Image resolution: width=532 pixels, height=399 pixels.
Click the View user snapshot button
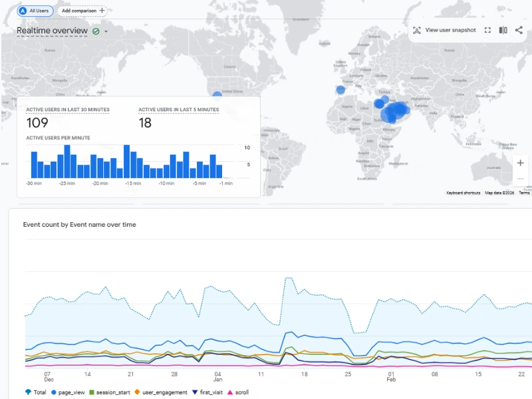coord(450,30)
